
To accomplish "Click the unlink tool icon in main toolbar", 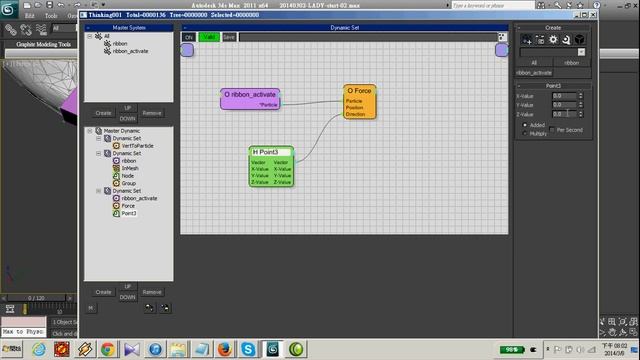I will pyautogui.click(x=26, y=30).
